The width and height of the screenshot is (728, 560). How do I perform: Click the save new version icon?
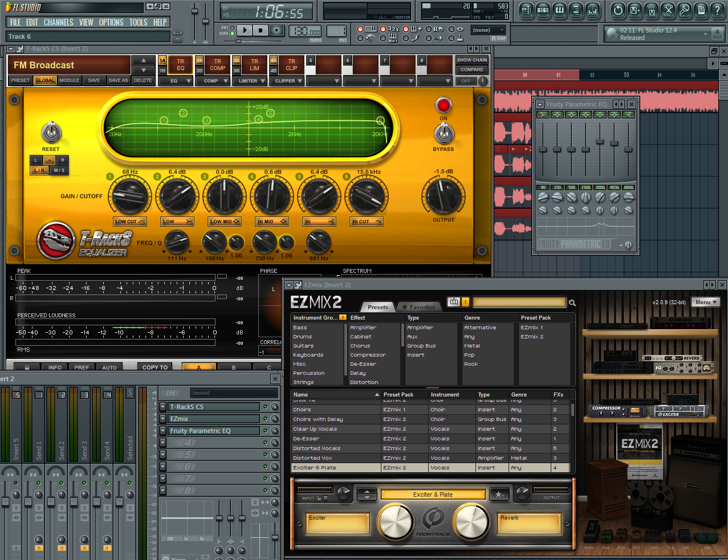tap(635, 10)
